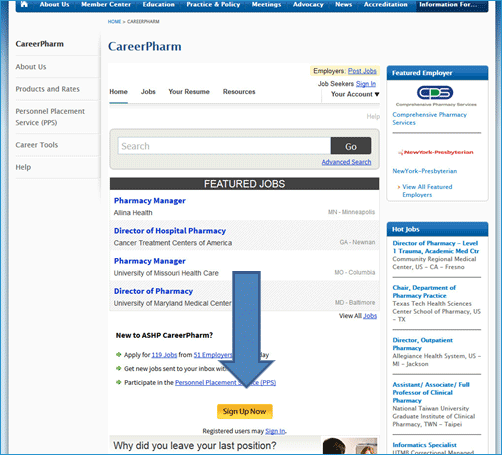Click the Sign Up Now button

coord(245,412)
